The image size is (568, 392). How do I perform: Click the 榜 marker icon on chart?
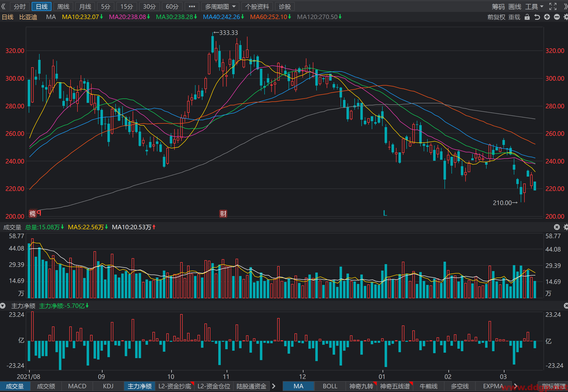coord(33,213)
